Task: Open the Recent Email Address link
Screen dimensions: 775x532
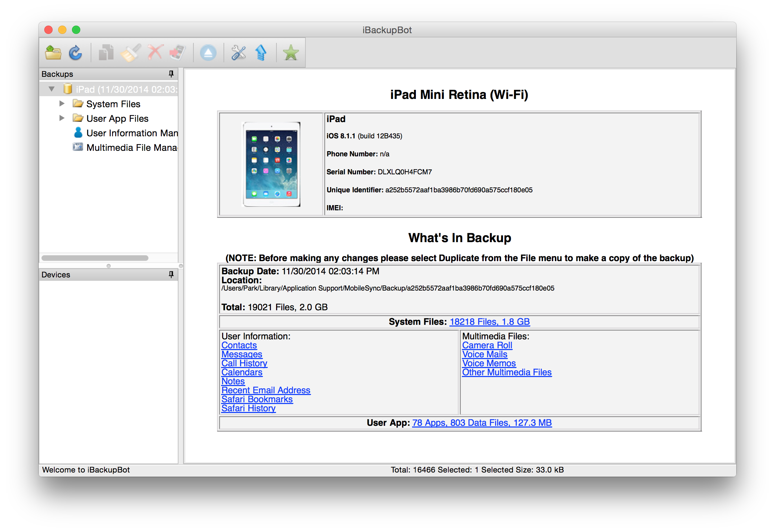Action: (x=266, y=390)
